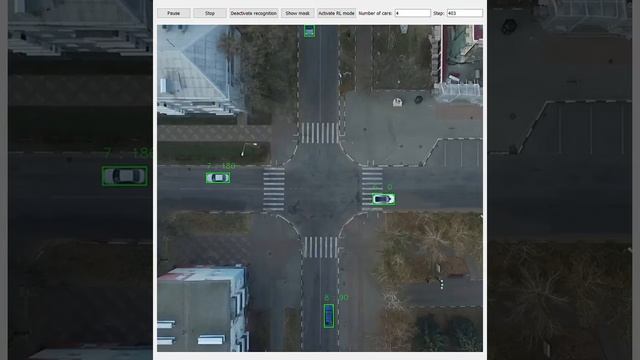Select the blue car on the bottom road
Image resolution: width=640 pixels, height=360 pixels.
[x=329, y=316]
